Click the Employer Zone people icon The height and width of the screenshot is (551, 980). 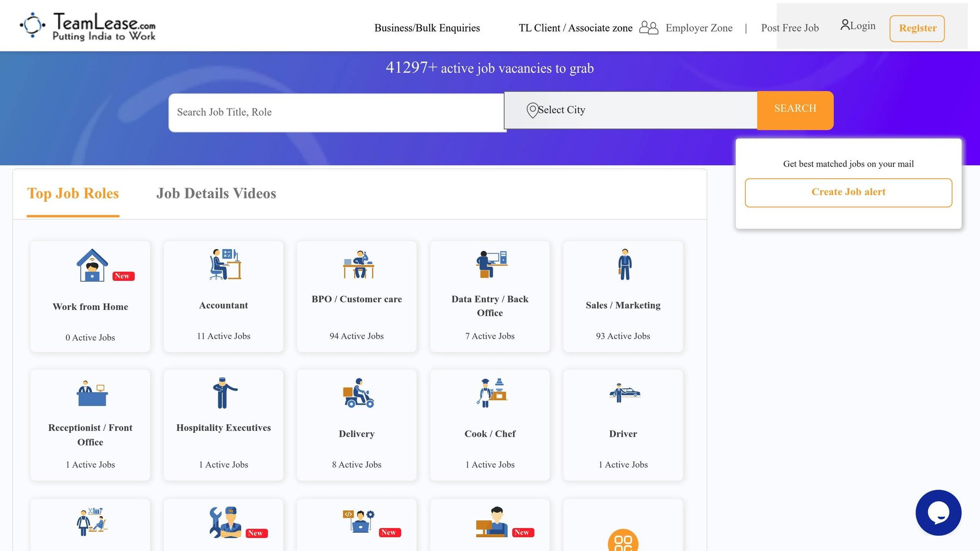point(649,28)
